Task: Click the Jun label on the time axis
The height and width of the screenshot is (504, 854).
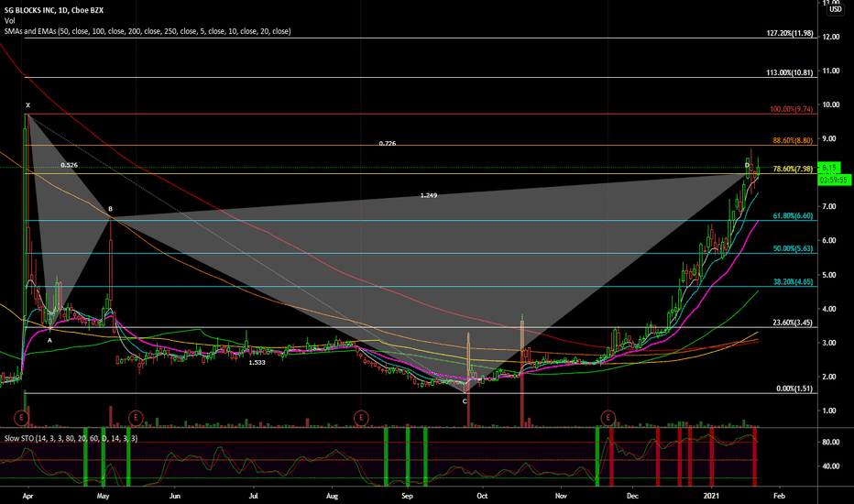Action: 175,496
